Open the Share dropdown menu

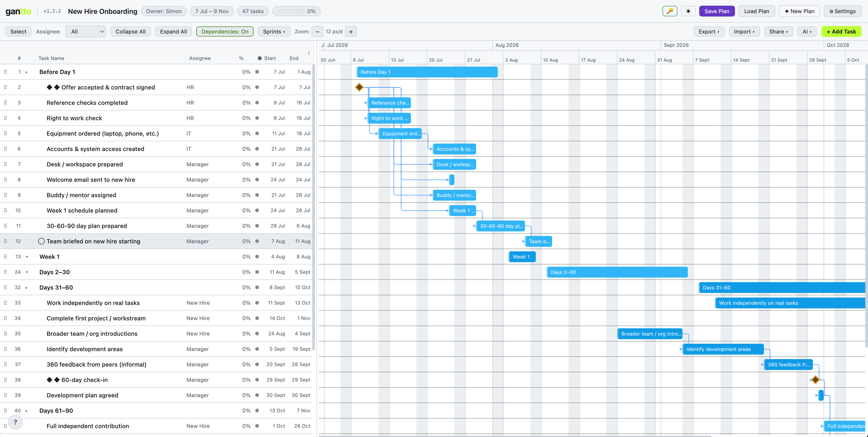[778, 32]
